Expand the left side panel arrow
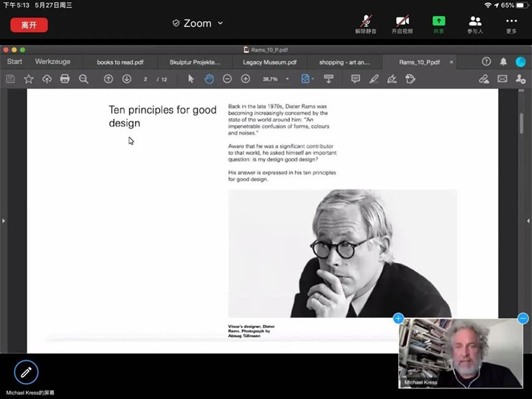This screenshot has height=399, width=532. [4, 221]
